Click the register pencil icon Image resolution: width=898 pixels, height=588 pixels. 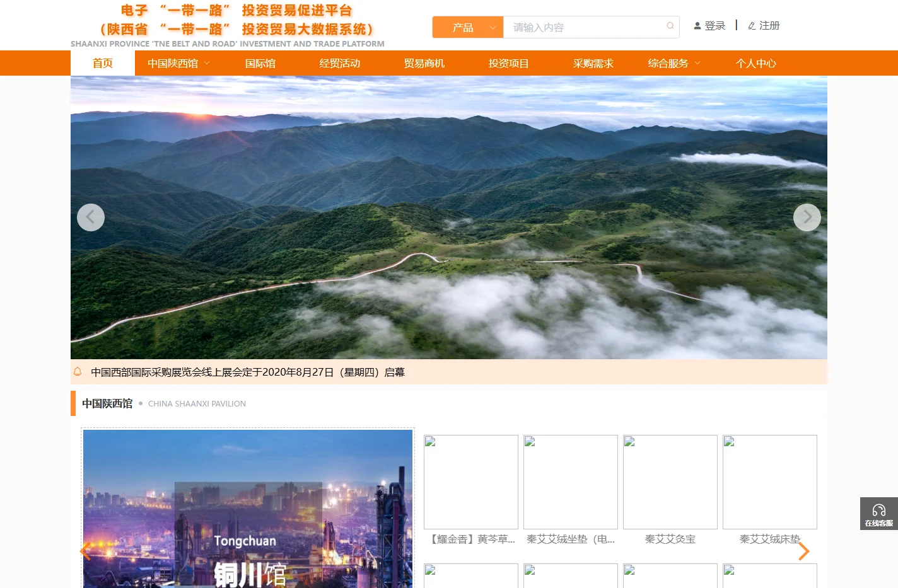[752, 26]
